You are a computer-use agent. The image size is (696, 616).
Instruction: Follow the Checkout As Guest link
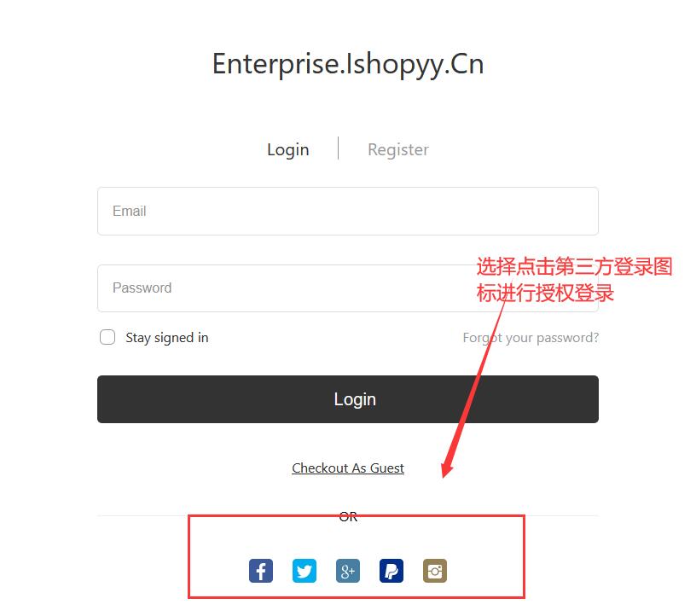(347, 468)
